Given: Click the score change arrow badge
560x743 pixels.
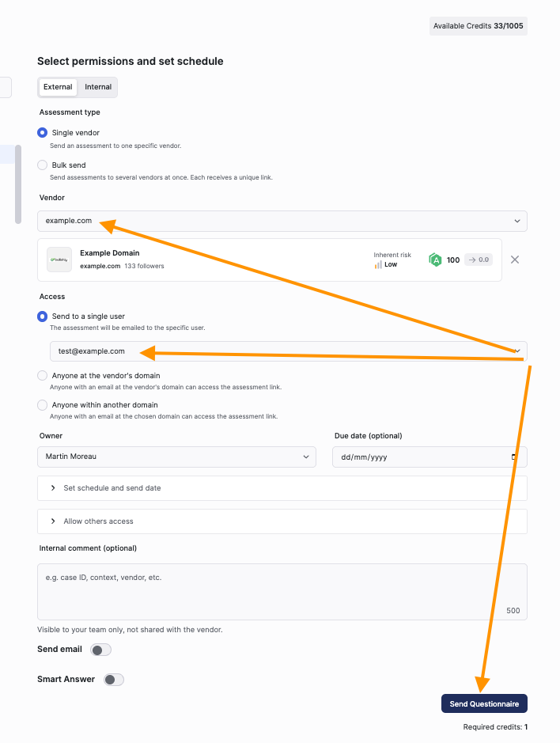Looking at the screenshot, I should point(479,260).
